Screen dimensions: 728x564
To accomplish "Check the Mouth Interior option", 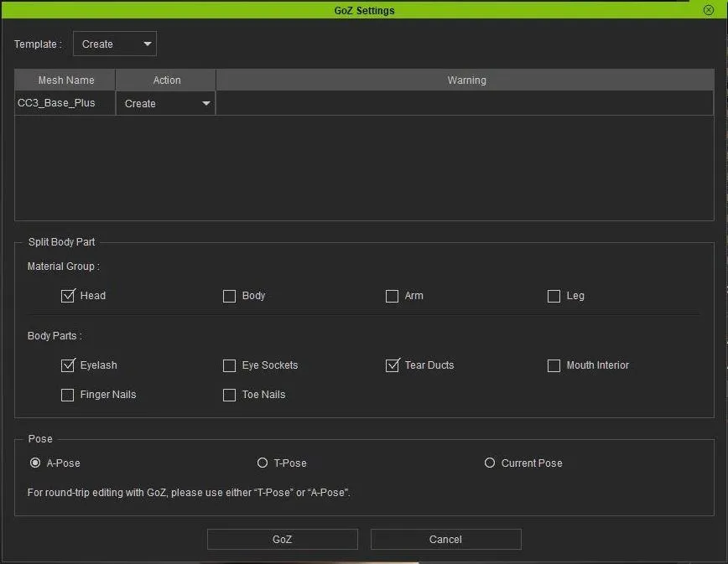I will tap(554, 365).
